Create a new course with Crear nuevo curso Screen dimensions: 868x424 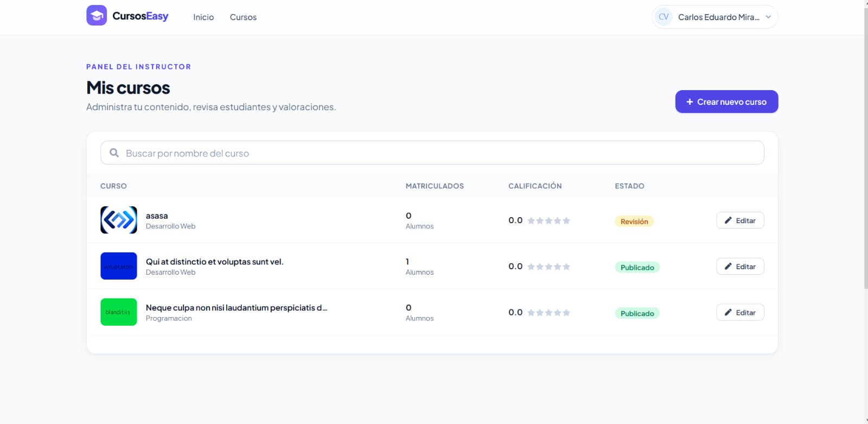point(726,102)
